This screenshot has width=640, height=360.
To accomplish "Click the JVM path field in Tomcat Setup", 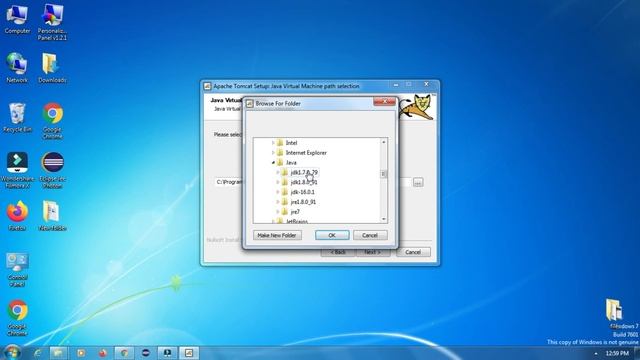I will pyautogui.click(x=313, y=182).
